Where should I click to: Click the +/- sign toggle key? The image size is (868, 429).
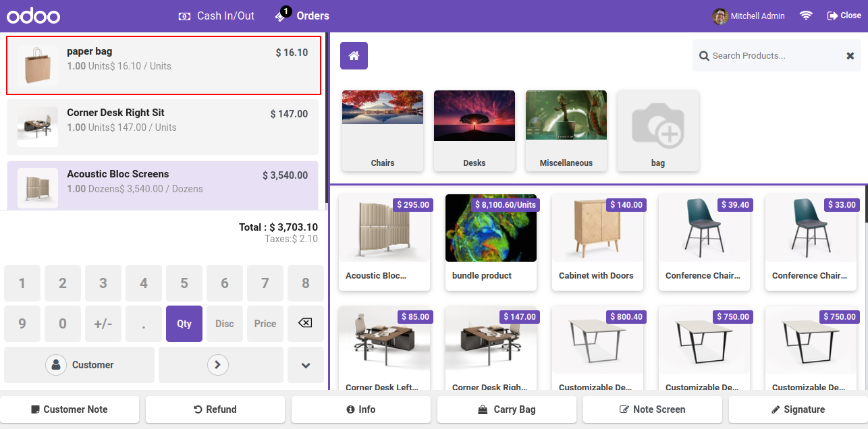tap(103, 324)
